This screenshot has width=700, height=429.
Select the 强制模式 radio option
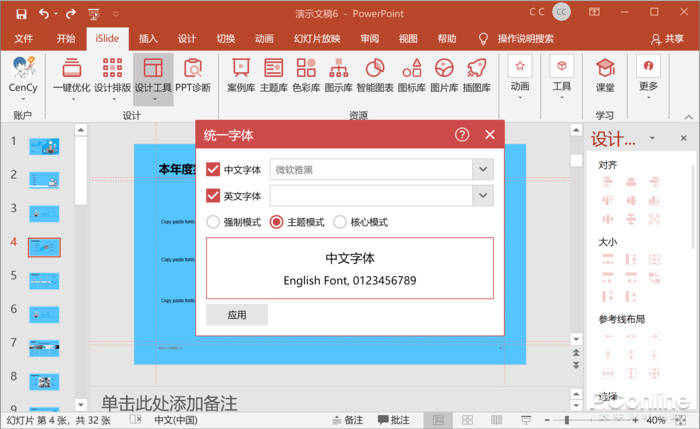tap(212, 222)
